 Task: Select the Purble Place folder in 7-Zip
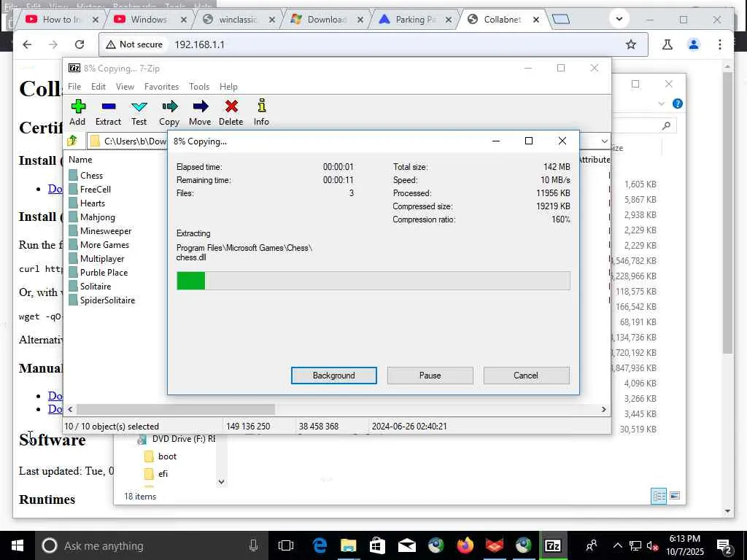[x=98, y=273]
